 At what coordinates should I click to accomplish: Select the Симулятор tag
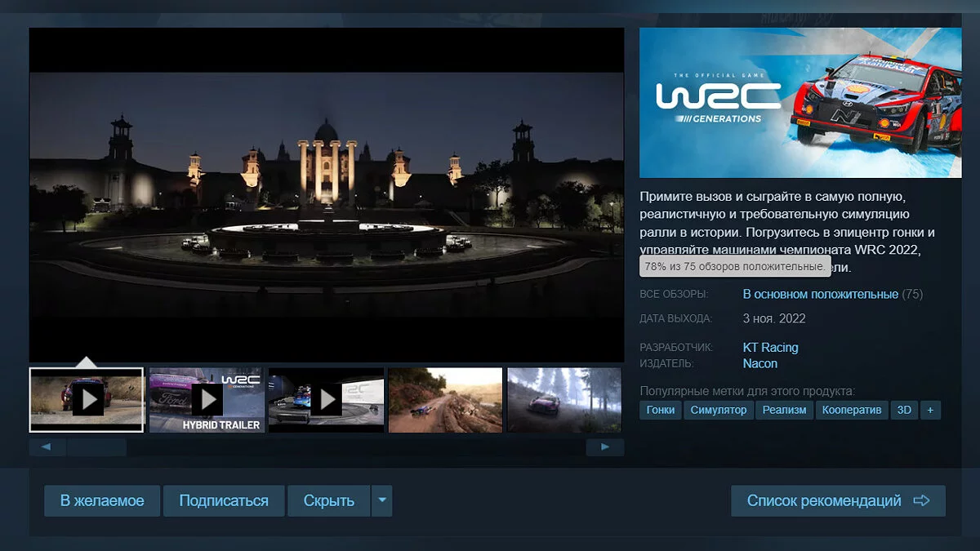pyautogui.click(x=718, y=410)
